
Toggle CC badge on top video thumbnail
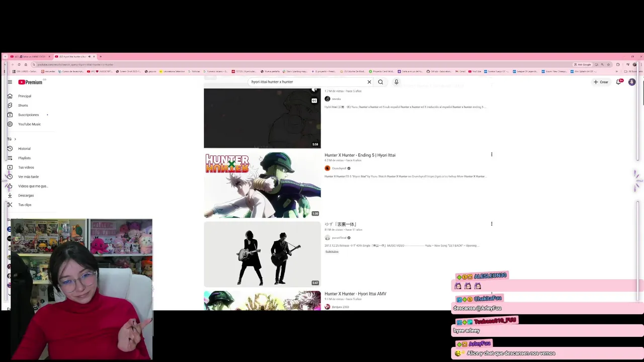(314, 101)
